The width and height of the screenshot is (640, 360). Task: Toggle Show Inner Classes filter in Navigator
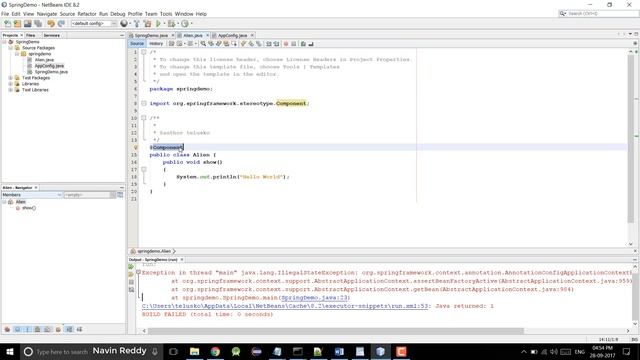pyautogui.click(x=47, y=329)
